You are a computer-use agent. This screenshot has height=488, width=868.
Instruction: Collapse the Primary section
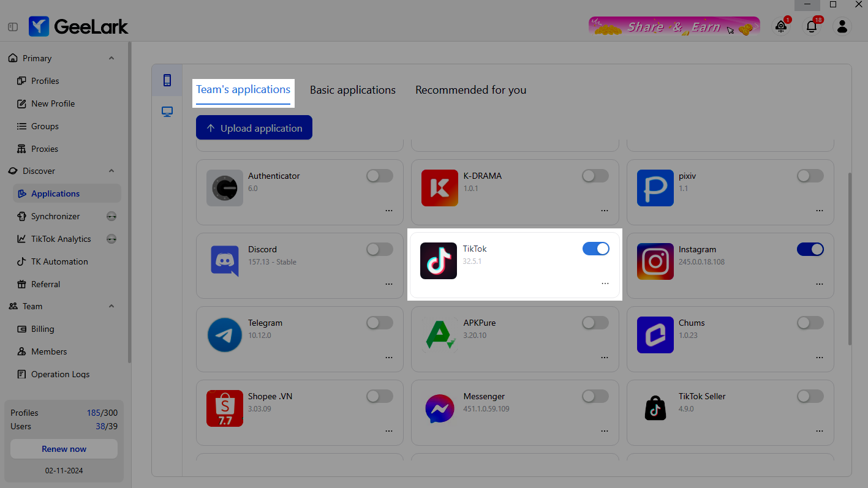[111, 58]
